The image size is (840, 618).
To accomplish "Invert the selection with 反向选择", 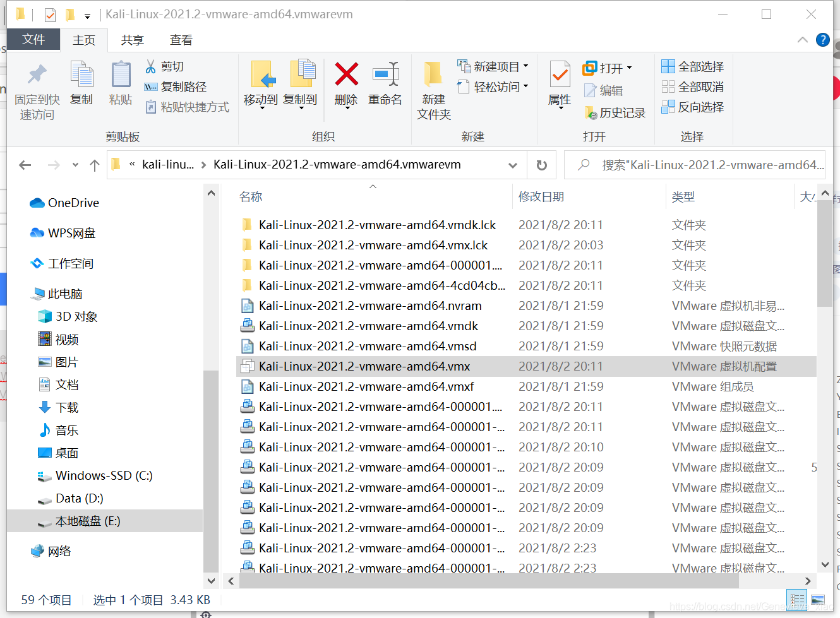I will [x=693, y=107].
